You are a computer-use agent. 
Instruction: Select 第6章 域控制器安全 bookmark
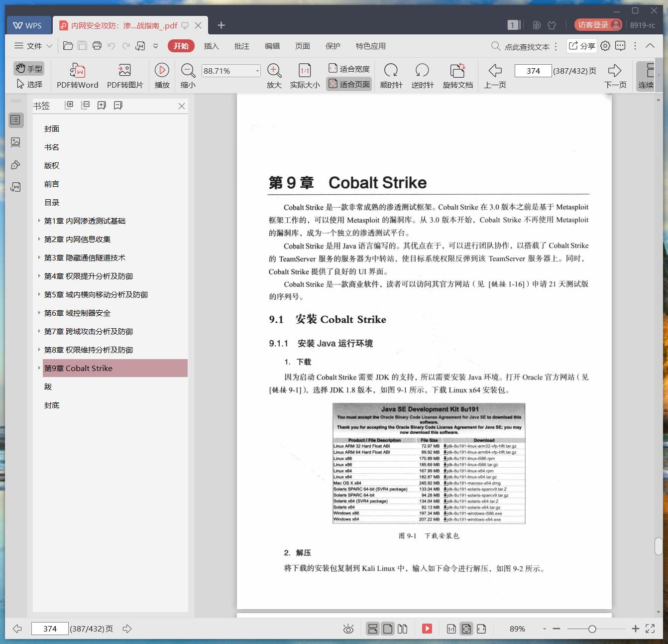point(77,313)
